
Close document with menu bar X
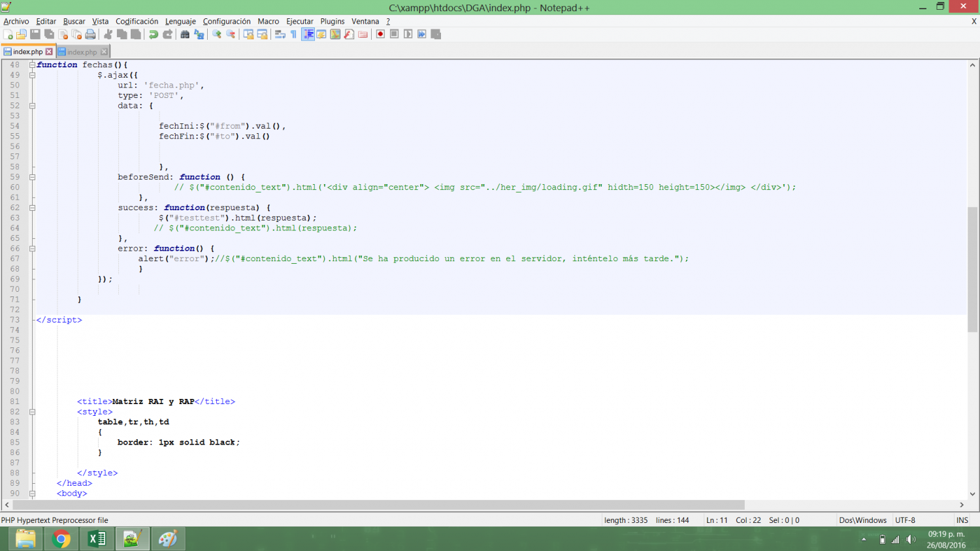973,22
